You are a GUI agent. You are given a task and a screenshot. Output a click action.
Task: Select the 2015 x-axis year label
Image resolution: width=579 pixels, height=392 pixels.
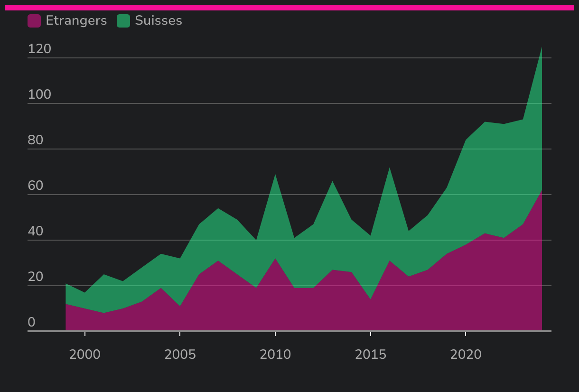point(371,355)
